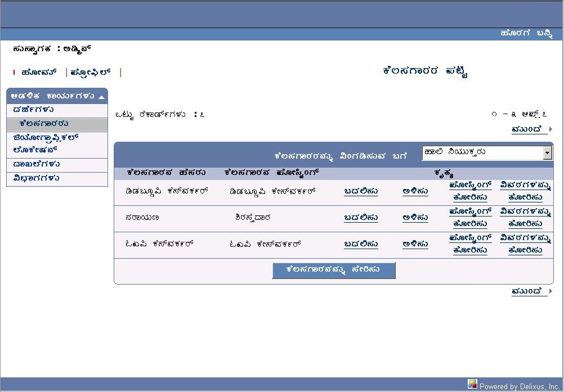Open ವಿಭಾಗಗಳು in the sidebar menu

(x=37, y=178)
